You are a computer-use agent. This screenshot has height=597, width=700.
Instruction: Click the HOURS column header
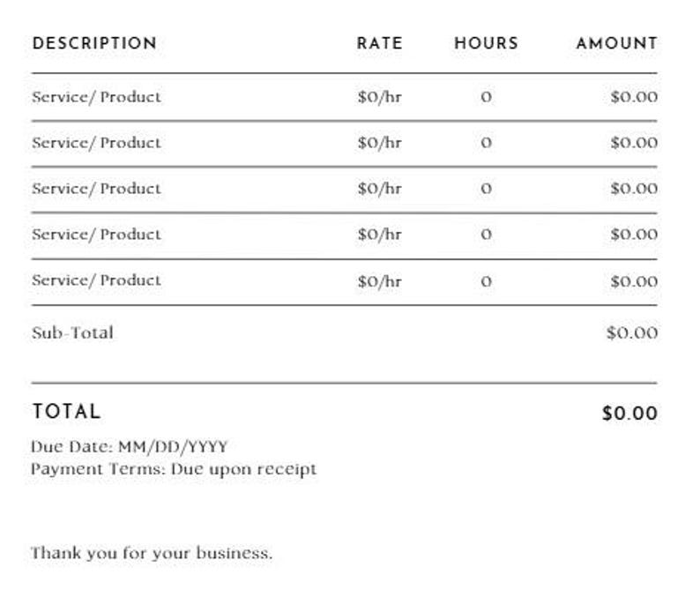(486, 43)
